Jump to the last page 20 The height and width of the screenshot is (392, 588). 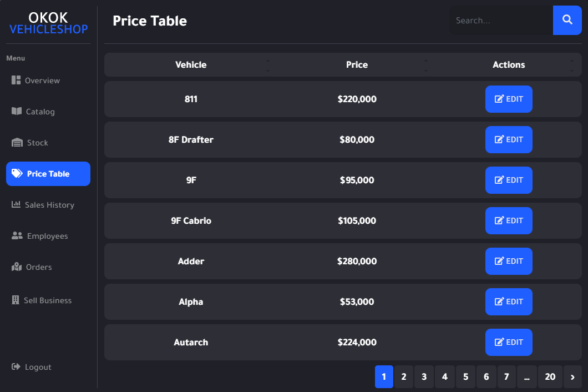(x=550, y=377)
